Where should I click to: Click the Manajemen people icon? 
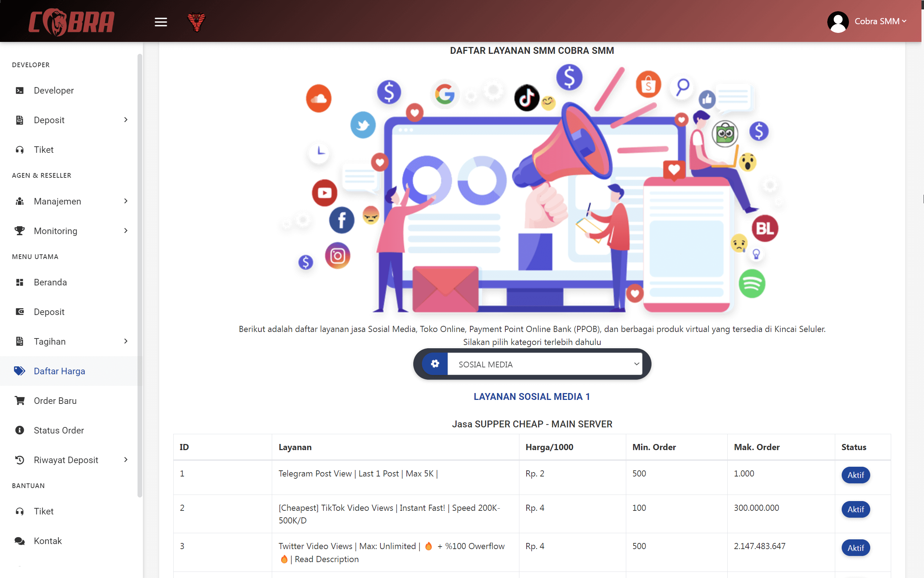[19, 202]
